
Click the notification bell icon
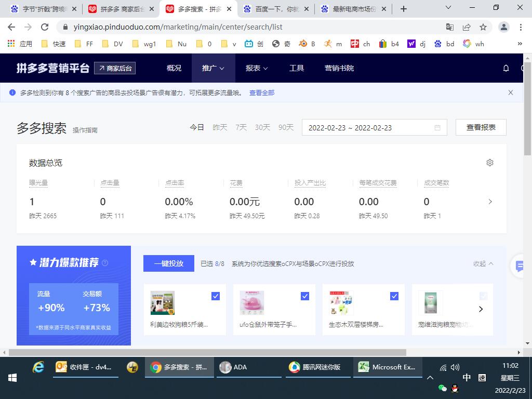[506, 68]
